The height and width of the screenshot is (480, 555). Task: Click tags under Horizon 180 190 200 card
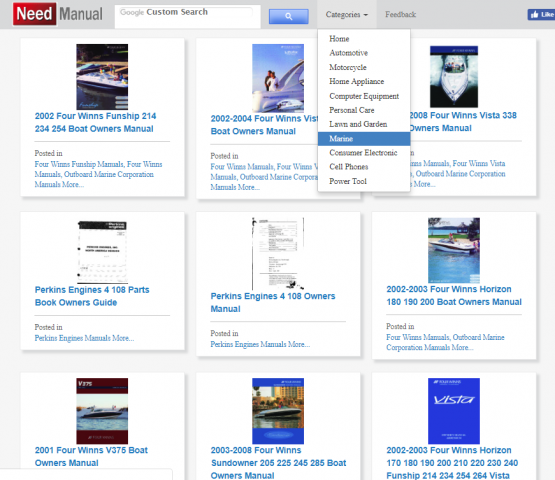click(445, 342)
